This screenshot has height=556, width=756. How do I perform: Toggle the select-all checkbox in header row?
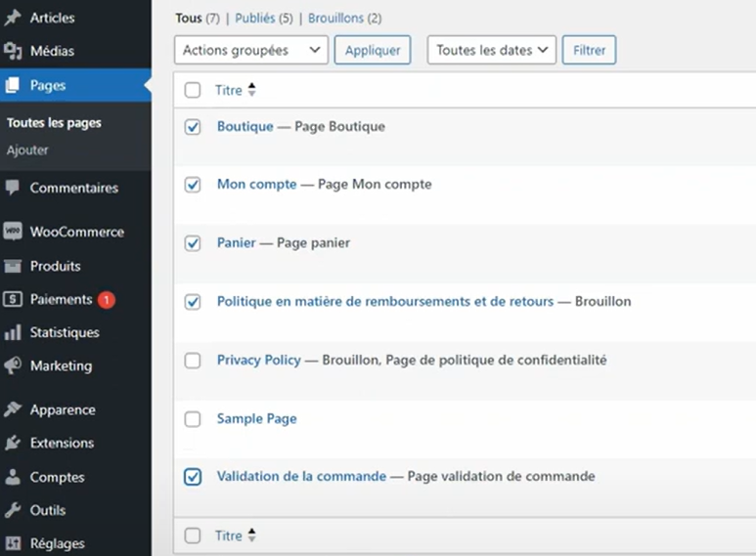coord(193,90)
